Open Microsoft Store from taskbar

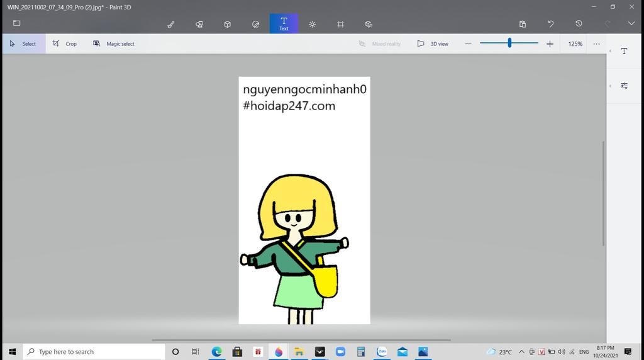(237, 352)
